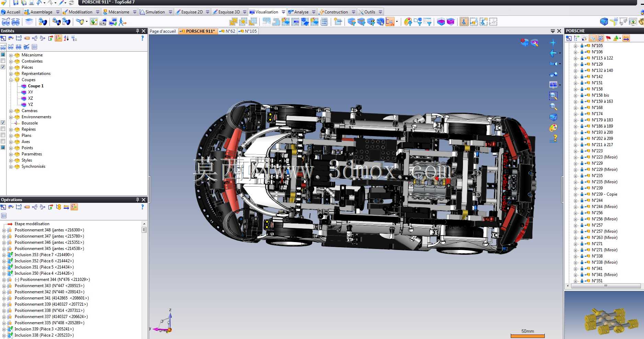Screen dimensions: 644x339
Task: Click the zoom window magnifier icon in viewport
Action: point(553,96)
